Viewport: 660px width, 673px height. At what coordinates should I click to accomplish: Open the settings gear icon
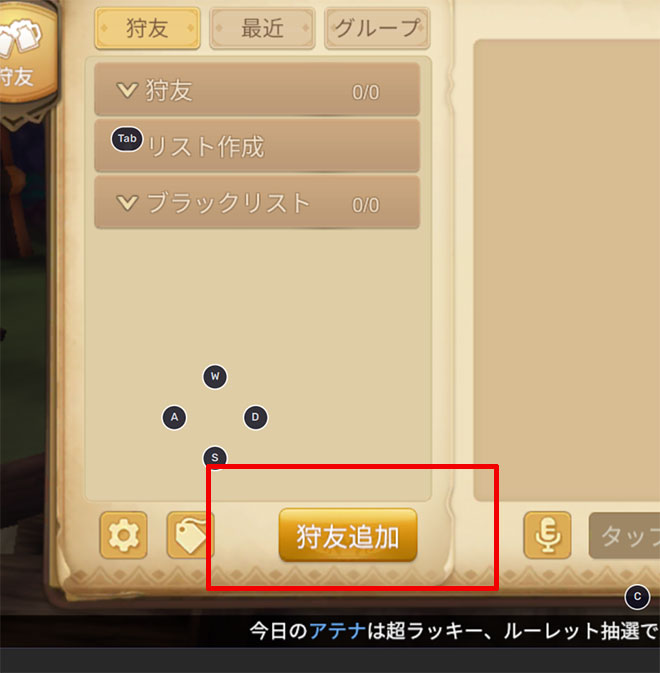124,535
